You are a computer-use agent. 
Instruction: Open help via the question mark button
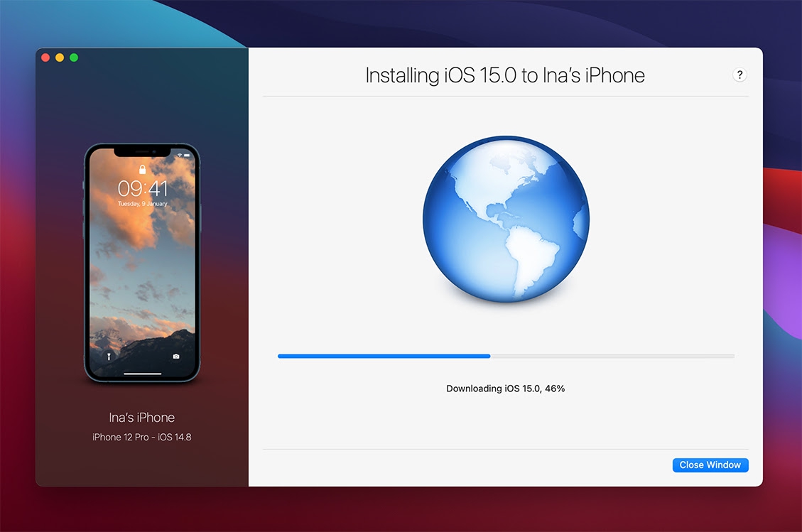click(739, 75)
